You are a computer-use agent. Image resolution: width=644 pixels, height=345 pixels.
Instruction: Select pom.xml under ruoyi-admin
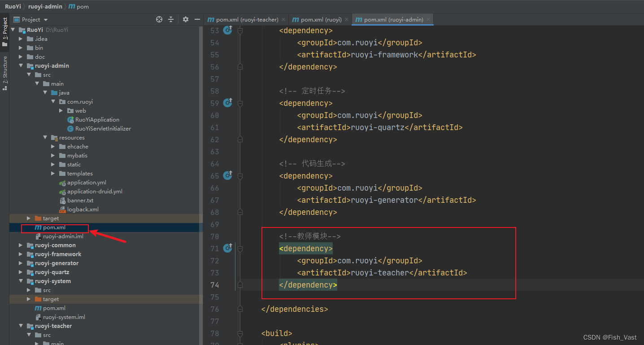pyautogui.click(x=50, y=227)
